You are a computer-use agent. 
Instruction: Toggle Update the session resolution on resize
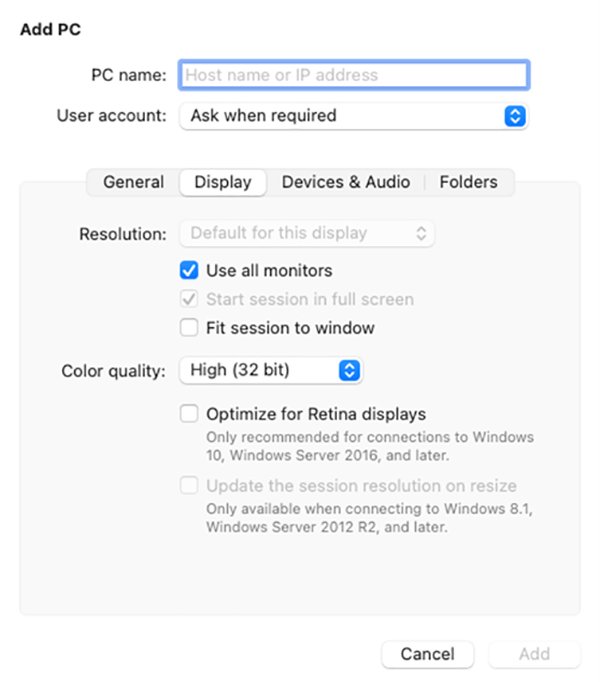189,486
